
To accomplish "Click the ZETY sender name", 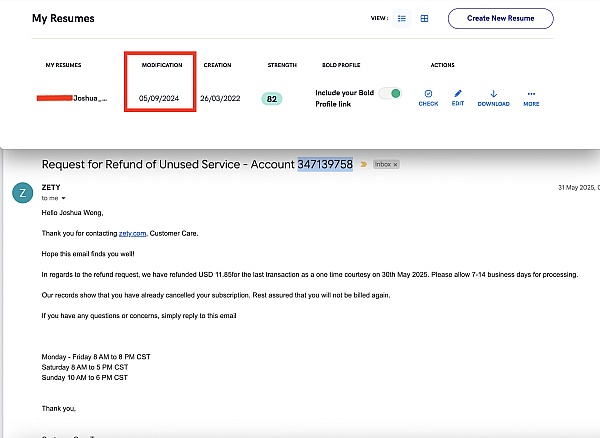I will point(51,187).
